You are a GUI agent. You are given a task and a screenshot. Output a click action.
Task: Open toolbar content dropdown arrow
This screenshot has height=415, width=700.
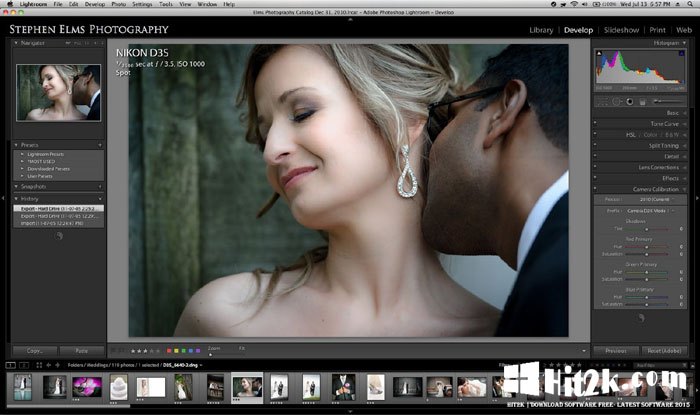click(583, 351)
